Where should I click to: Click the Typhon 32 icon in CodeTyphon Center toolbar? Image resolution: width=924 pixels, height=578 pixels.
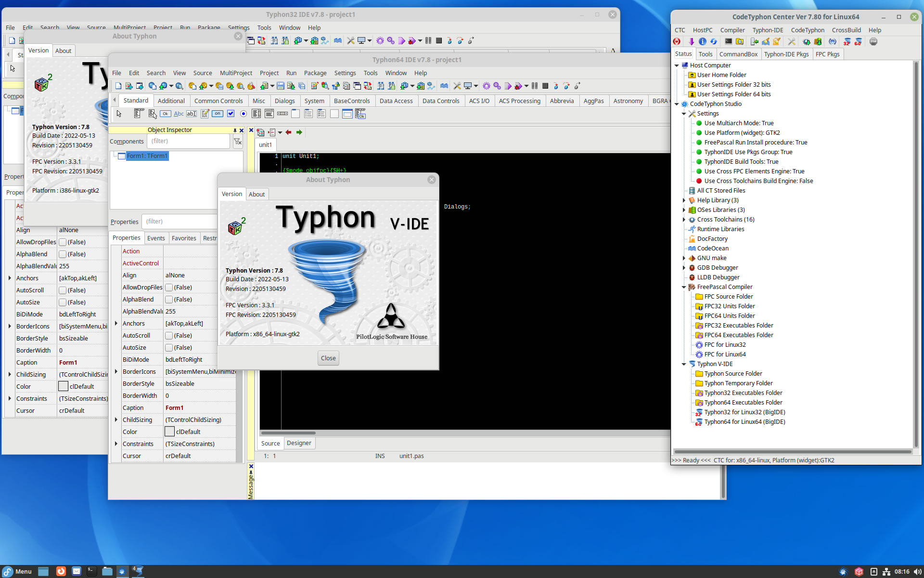click(847, 41)
